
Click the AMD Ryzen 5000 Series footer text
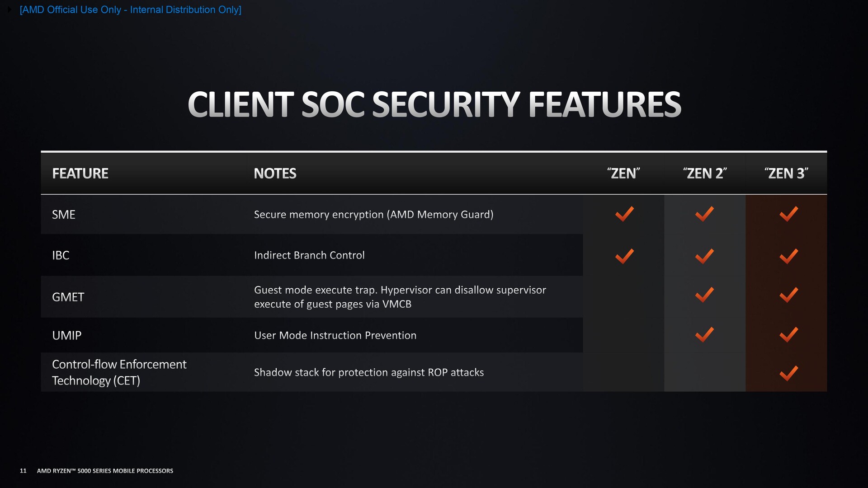tap(105, 471)
